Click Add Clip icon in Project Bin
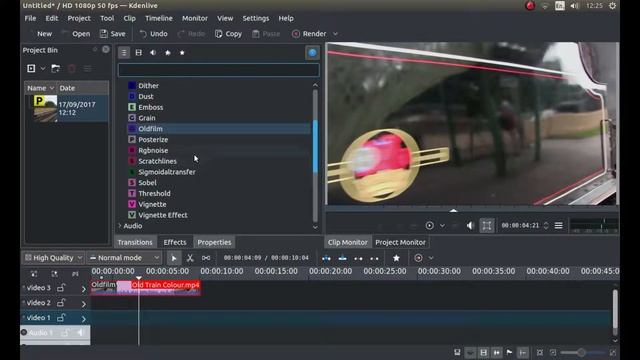The image size is (640, 360). [x=31, y=69]
